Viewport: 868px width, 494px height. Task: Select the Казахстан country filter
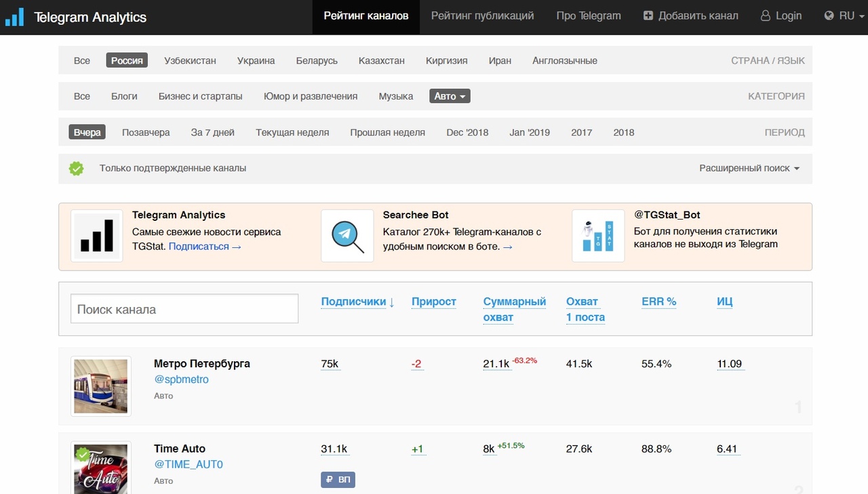382,60
